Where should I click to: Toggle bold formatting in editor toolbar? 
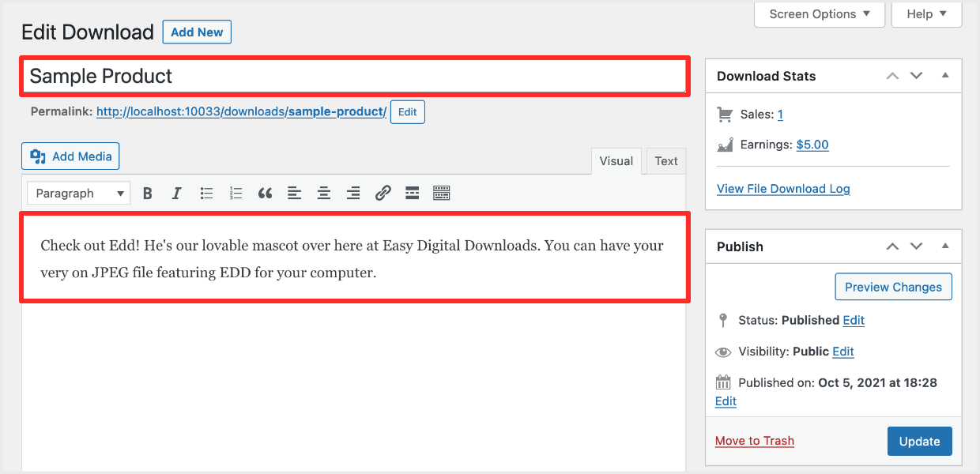(x=147, y=193)
